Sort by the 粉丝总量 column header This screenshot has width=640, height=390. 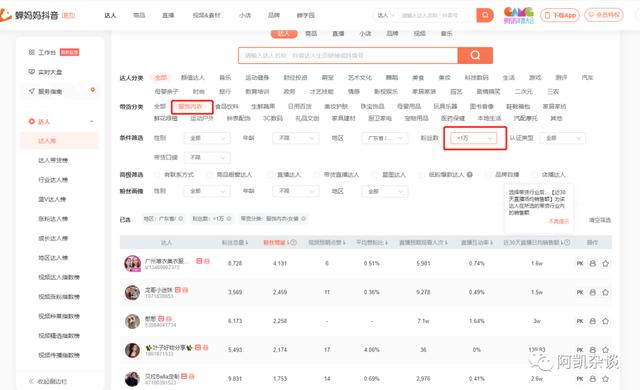click(x=235, y=242)
